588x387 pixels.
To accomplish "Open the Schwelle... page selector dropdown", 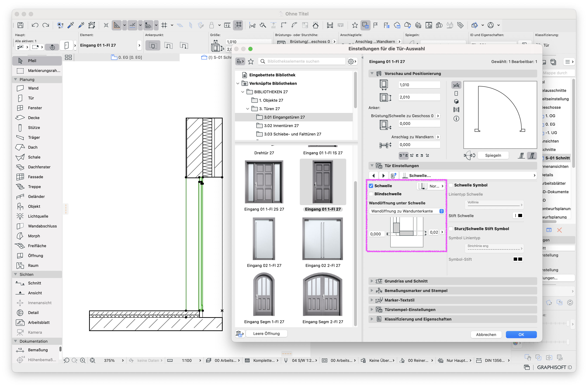I will (x=469, y=176).
